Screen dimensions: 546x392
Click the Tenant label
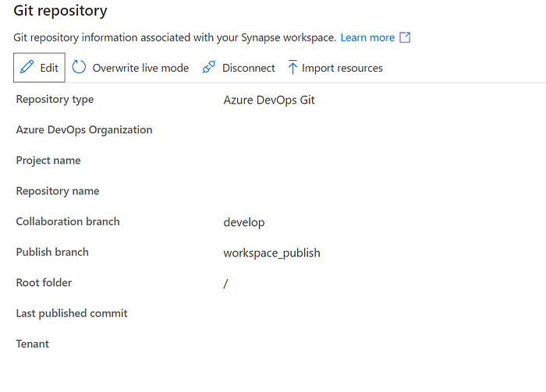click(33, 344)
